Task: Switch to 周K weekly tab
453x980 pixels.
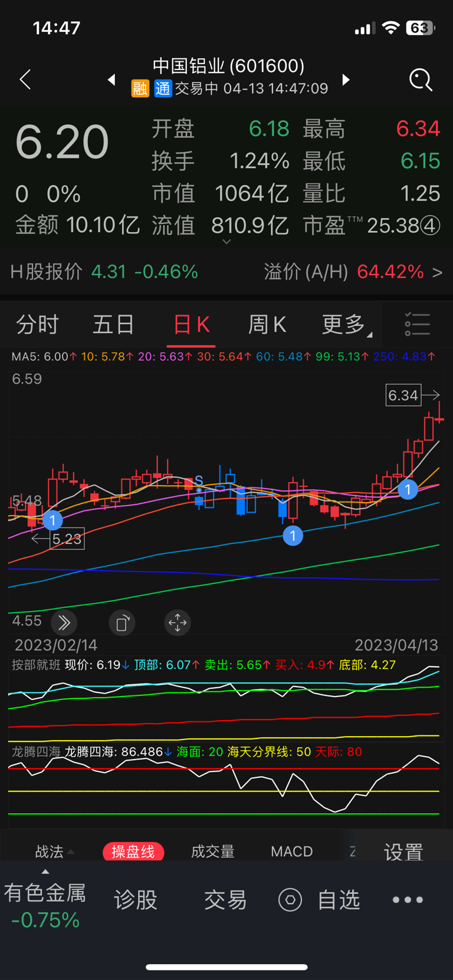Action: point(267,325)
